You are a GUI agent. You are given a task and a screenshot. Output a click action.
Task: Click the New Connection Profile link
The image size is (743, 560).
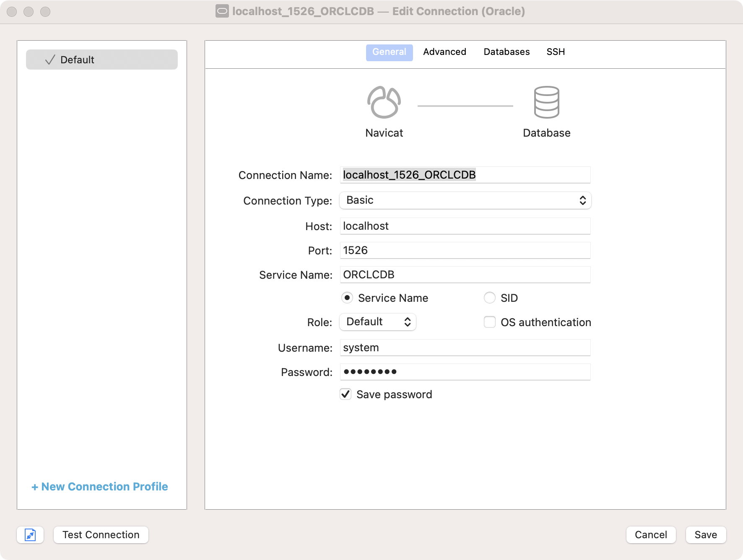100,487
